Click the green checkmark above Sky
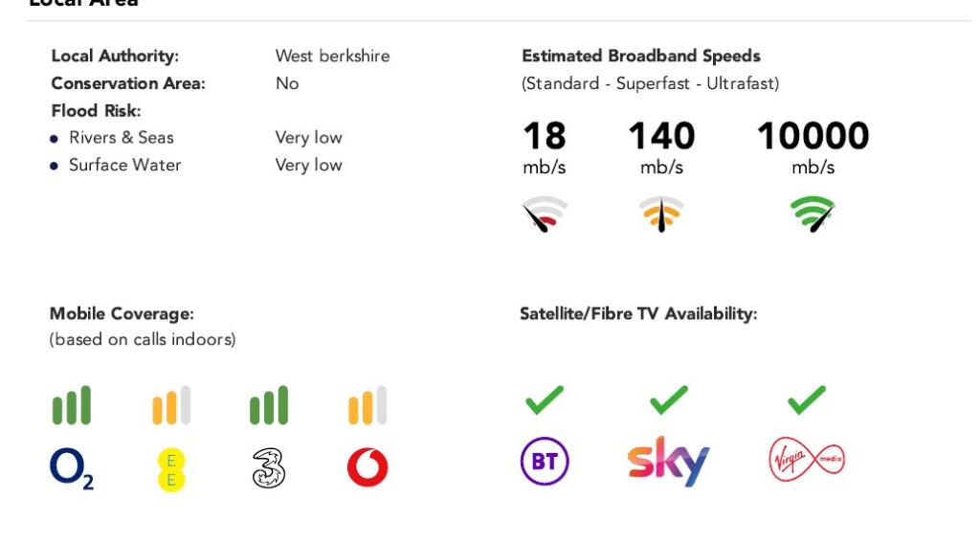 coord(668,399)
